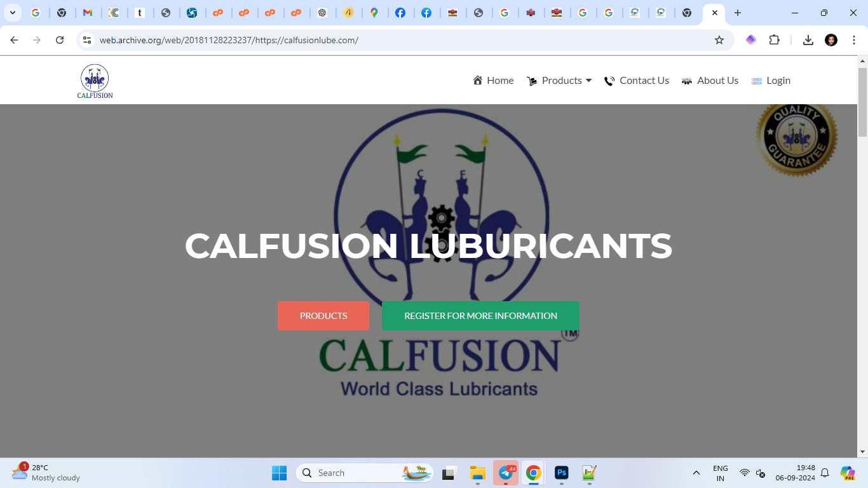Open the Windows Start menu
This screenshot has width=868, height=488.
[x=279, y=473]
